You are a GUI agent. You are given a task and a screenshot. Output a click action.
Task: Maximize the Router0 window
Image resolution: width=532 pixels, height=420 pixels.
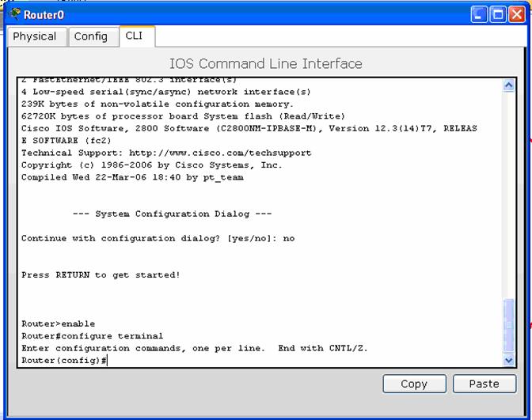click(x=498, y=15)
